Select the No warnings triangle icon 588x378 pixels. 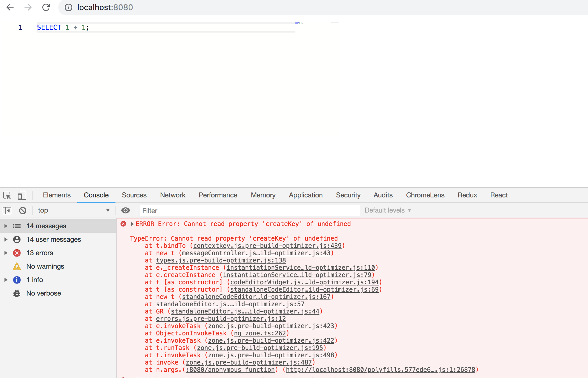17,266
